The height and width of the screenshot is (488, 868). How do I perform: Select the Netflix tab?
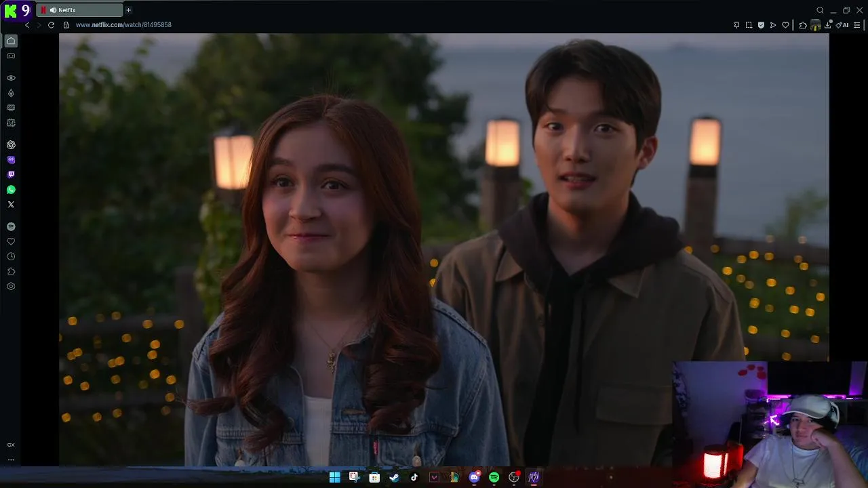(x=79, y=10)
